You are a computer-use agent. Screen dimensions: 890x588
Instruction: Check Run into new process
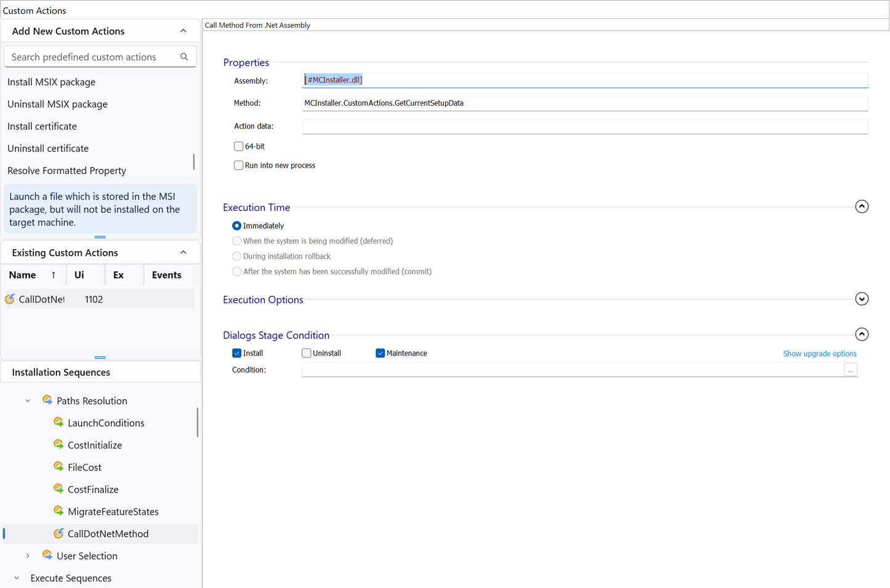tap(238, 165)
